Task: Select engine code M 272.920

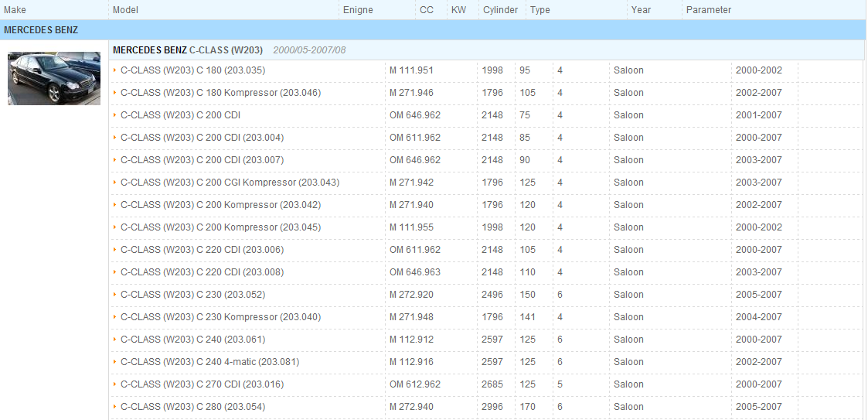Action: coord(411,295)
